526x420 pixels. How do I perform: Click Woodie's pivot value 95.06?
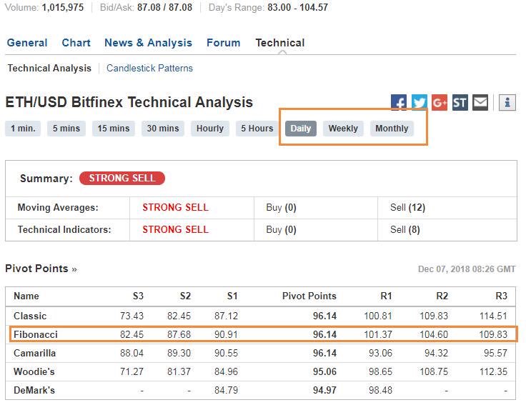click(324, 371)
